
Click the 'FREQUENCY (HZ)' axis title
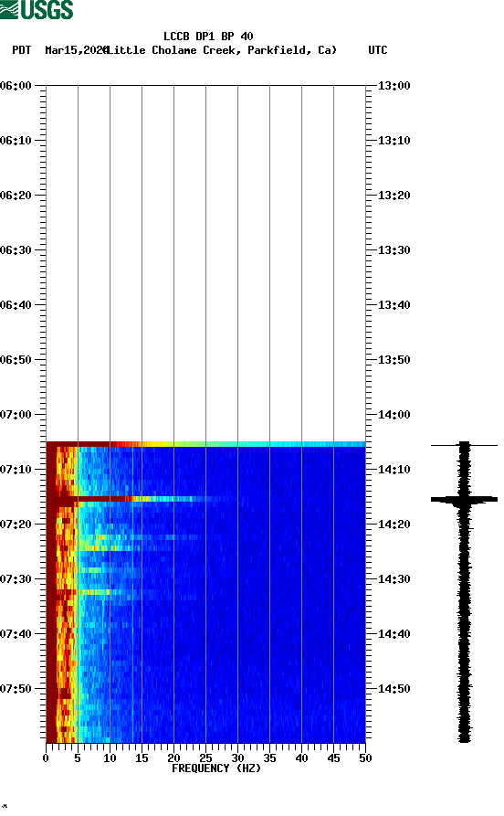coord(216,768)
